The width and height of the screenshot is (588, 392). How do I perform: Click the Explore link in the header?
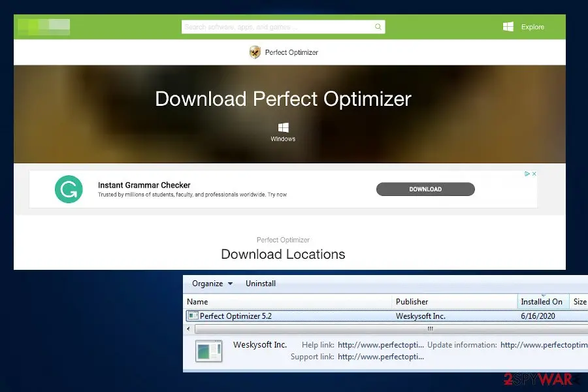pyautogui.click(x=532, y=27)
